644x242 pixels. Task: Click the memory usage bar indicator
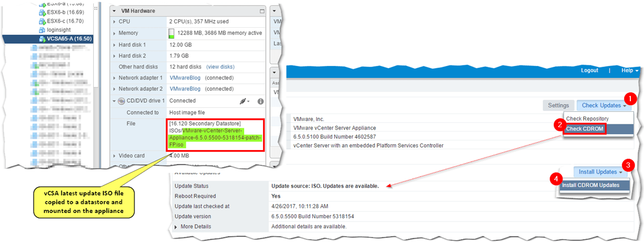(172, 33)
